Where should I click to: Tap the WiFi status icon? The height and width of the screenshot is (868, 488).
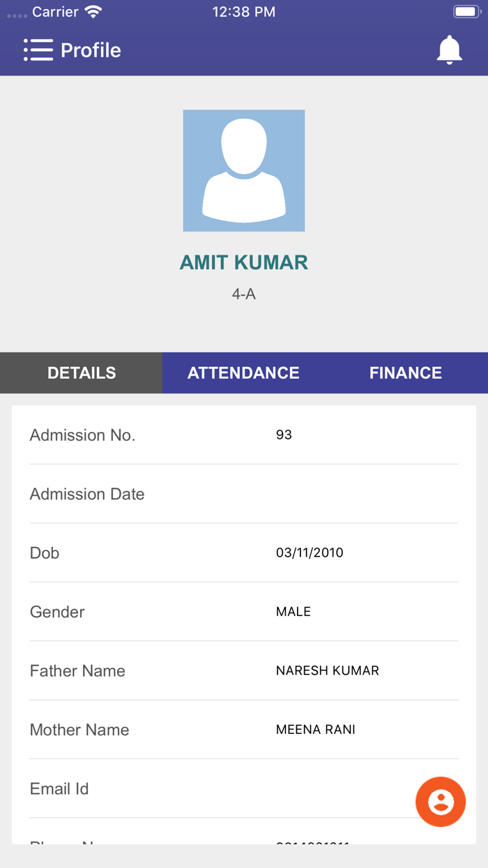(x=93, y=12)
